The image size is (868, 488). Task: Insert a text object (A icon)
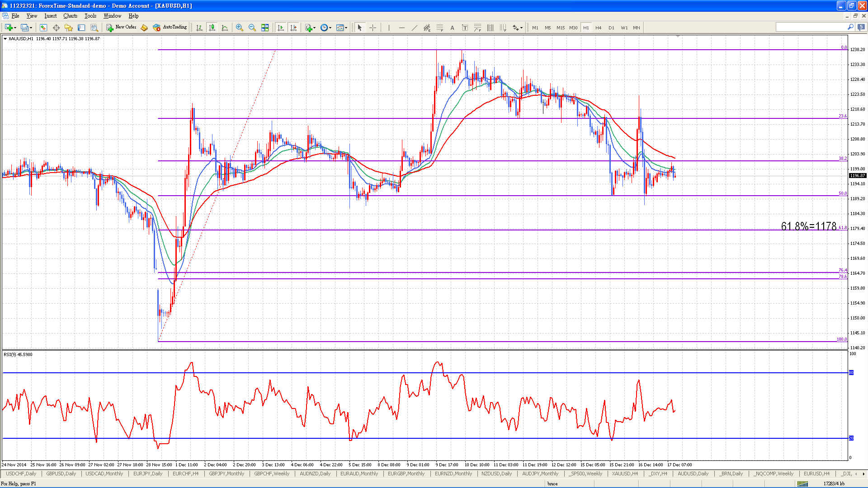click(452, 28)
